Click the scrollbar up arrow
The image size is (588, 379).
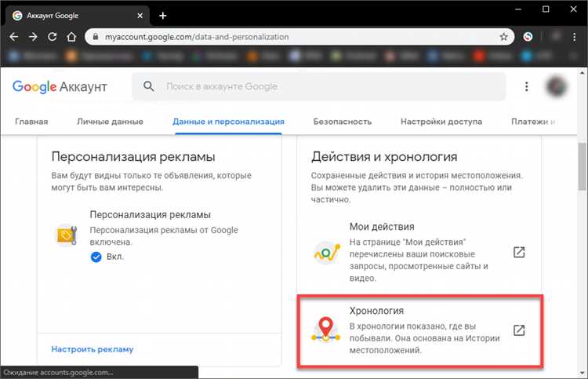click(x=582, y=72)
